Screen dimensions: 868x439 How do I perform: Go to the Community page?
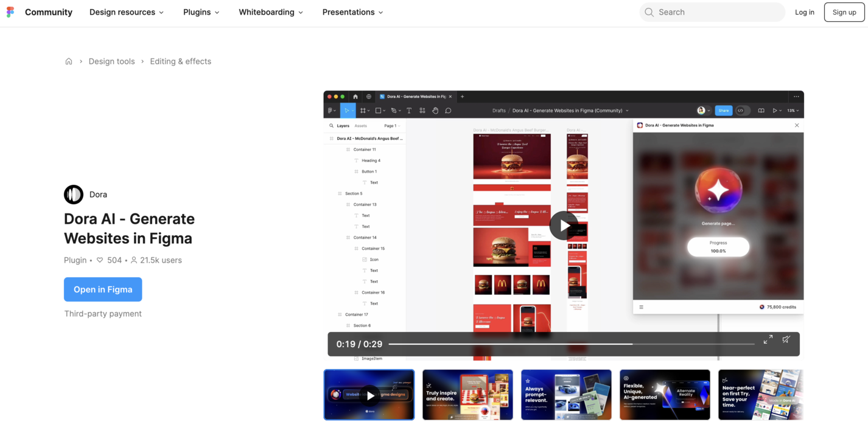tap(49, 12)
